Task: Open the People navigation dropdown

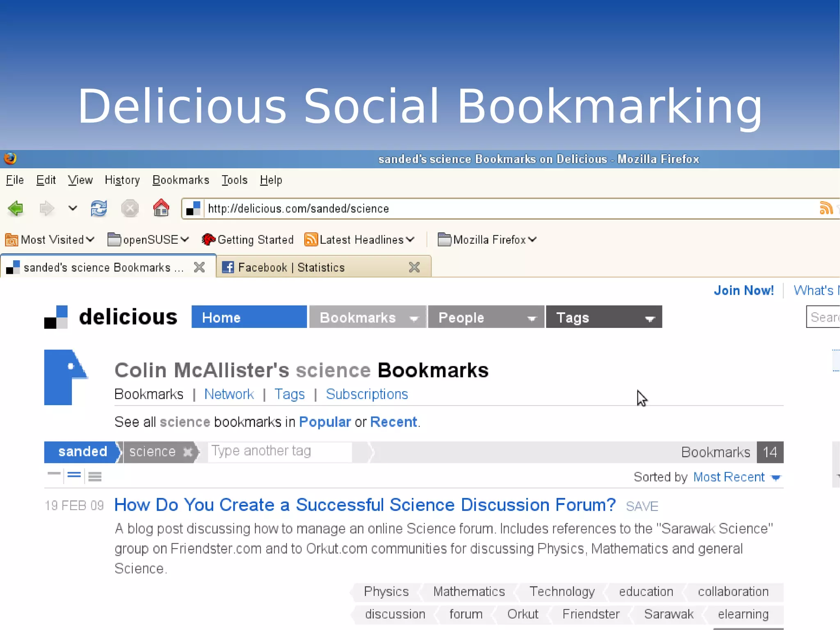Action: [x=486, y=317]
